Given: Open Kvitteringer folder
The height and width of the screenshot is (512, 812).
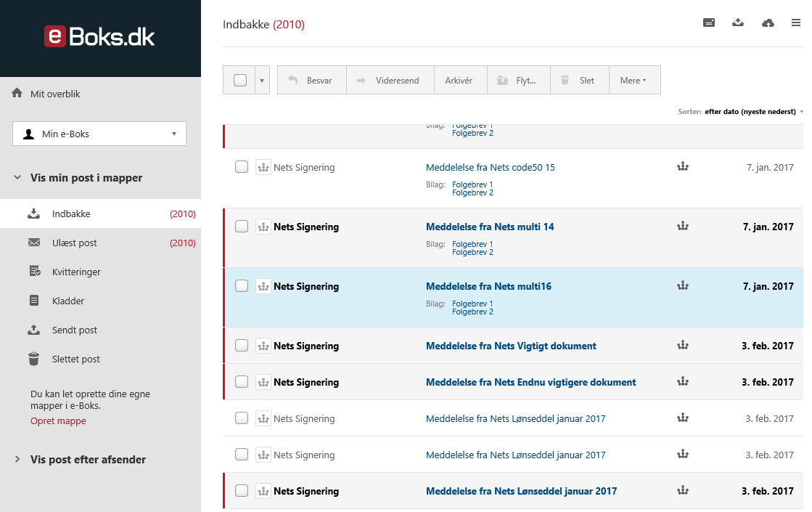Looking at the screenshot, I should [x=100, y=272].
